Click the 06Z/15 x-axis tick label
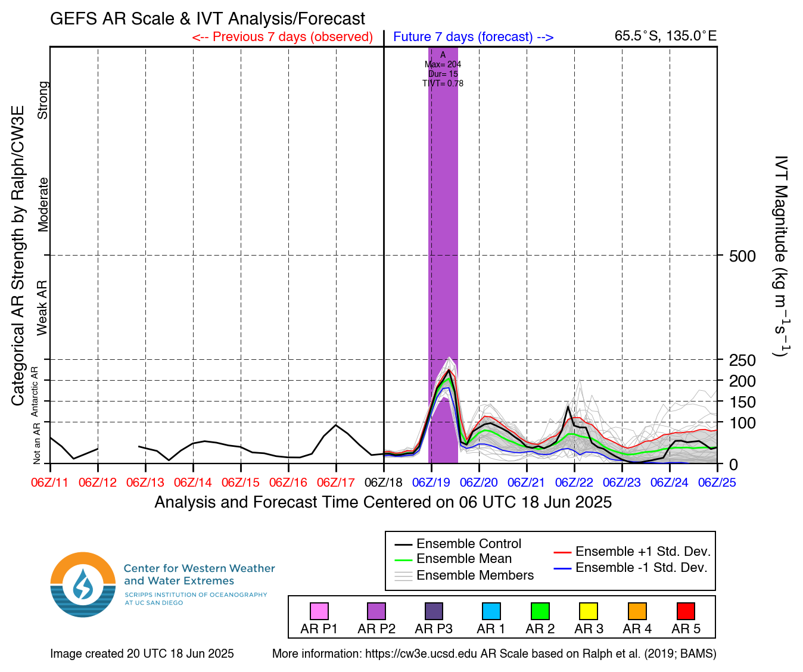Viewport: 803px width, 672px height. pyautogui.click(x=241, y=483)
